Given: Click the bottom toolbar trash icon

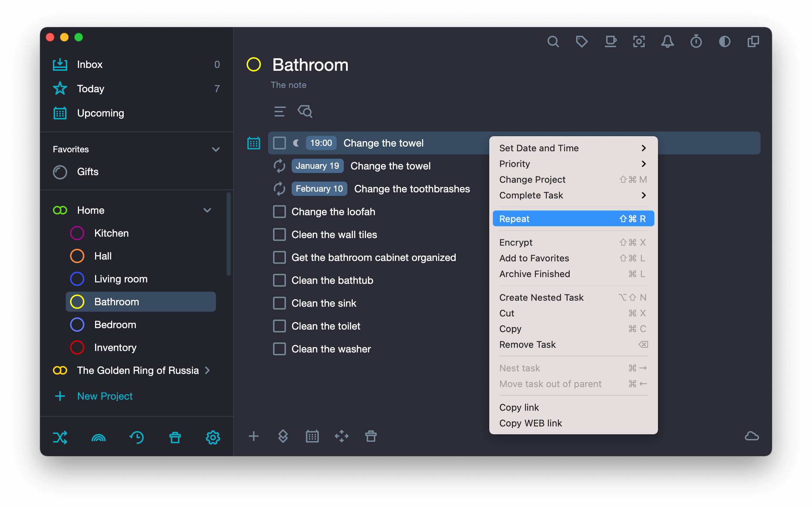Looking at the screenshot, I should click(371, 436).
